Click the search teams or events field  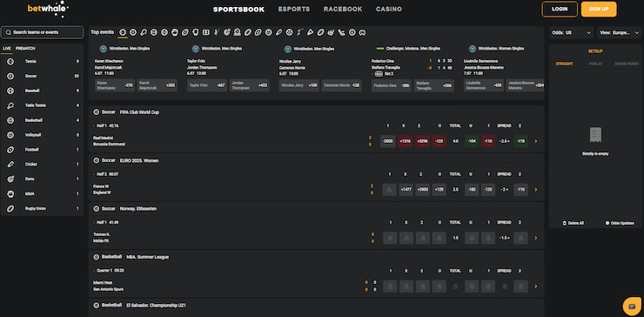point(43,32)
